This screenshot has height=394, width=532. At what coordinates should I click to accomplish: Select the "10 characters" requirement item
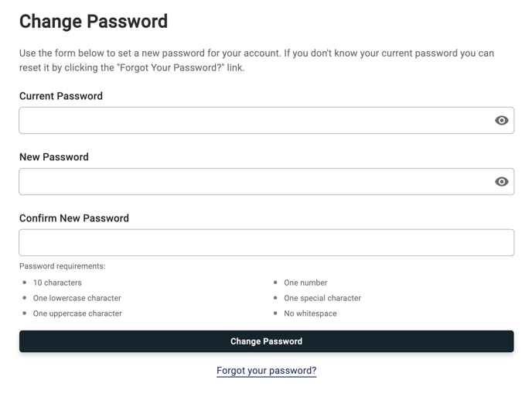coord(57,283)
